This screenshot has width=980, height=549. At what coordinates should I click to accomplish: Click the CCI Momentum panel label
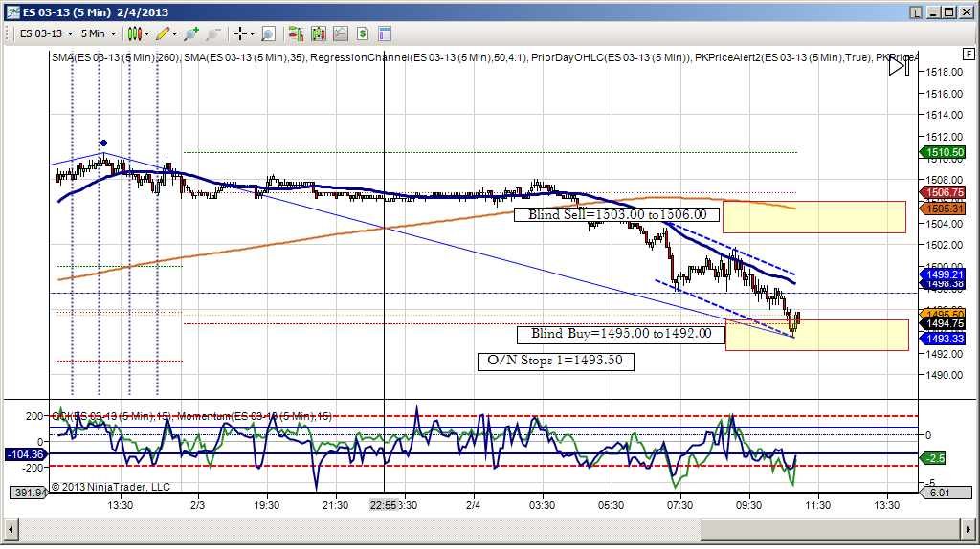click(x=191, y=416)
